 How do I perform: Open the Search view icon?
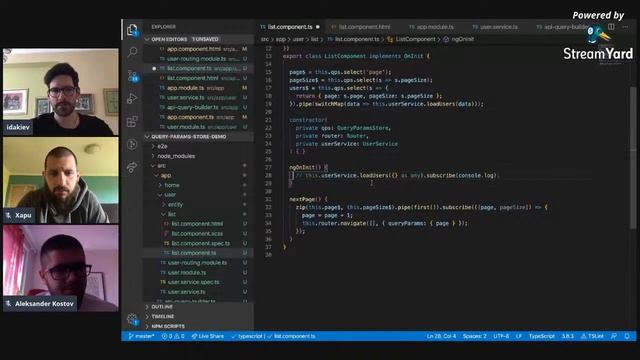tap(132, 52)
